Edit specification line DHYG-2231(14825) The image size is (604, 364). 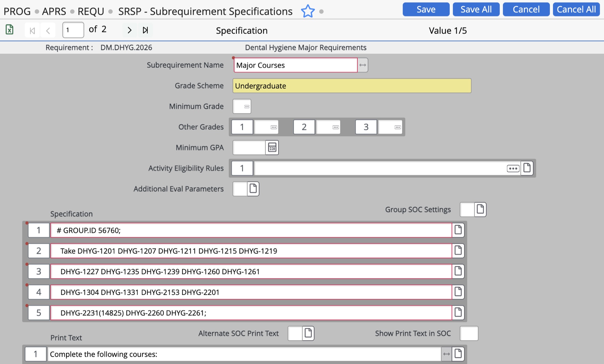pyautogui.click(x=251, y=313)
